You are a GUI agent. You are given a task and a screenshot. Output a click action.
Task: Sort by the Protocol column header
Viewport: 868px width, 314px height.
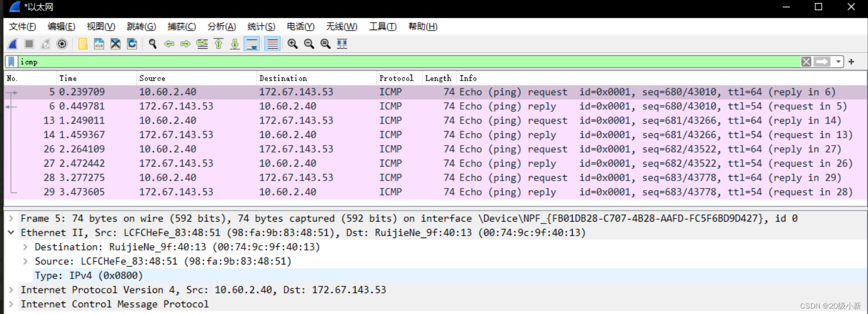(400, 78)
